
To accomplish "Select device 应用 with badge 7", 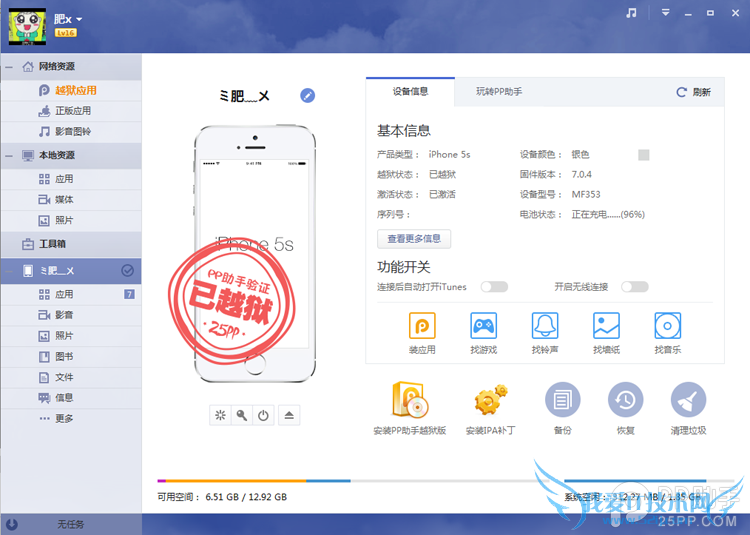I will 71,294.
